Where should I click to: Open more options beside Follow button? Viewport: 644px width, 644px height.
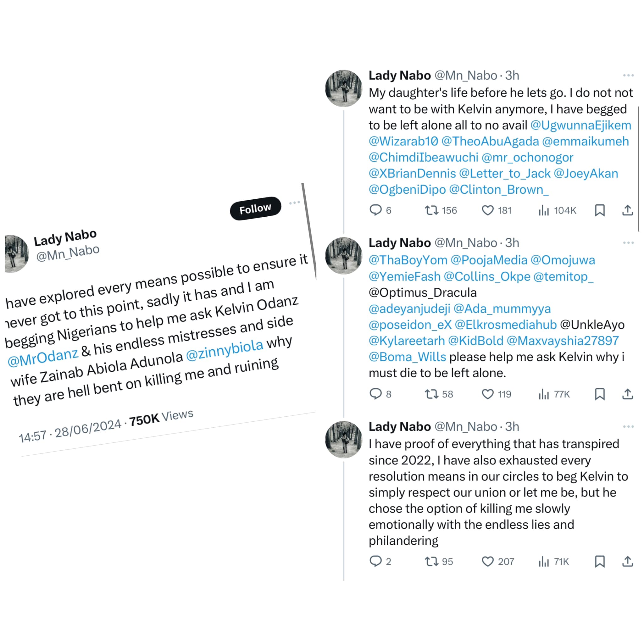294,203
